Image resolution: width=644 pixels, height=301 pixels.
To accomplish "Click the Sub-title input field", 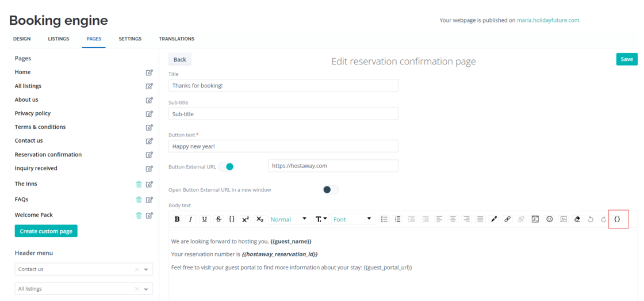I will tap(283, 113).
